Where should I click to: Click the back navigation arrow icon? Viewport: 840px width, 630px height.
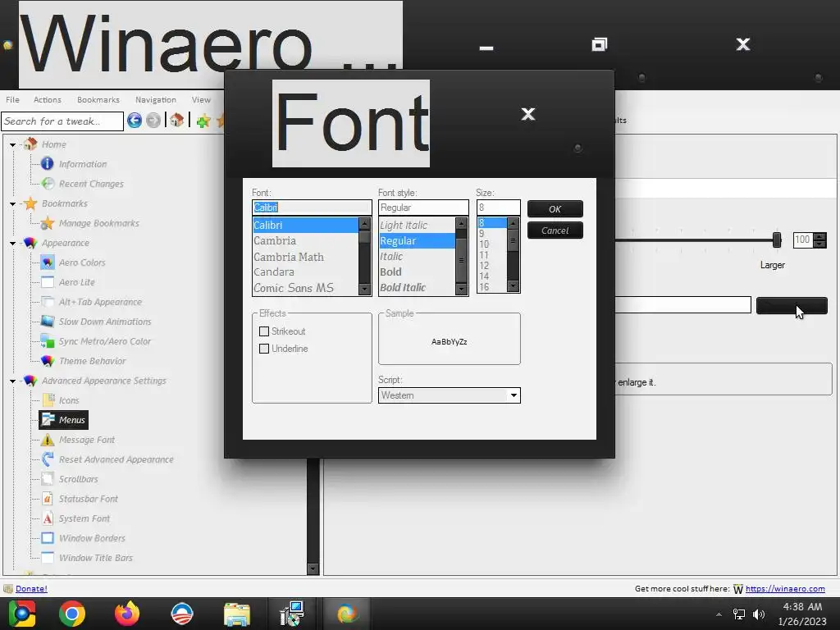point(135,121)
